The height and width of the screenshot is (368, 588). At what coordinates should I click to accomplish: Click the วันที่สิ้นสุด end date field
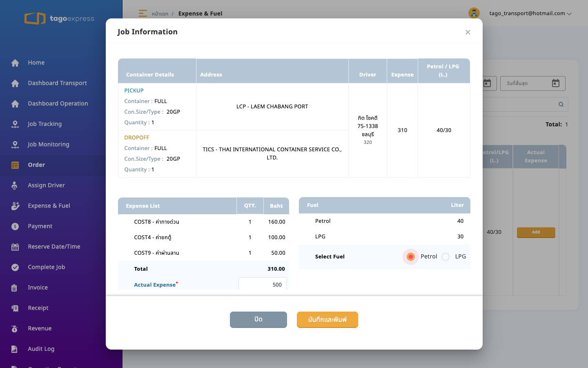pyautogui.click(x=533, y=83)
